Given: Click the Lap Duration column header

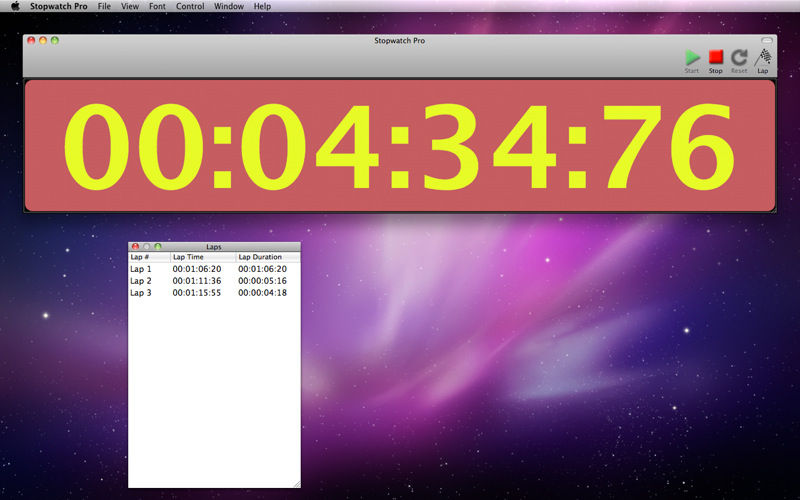Looking at the screenshot, I should pos(268,257).
